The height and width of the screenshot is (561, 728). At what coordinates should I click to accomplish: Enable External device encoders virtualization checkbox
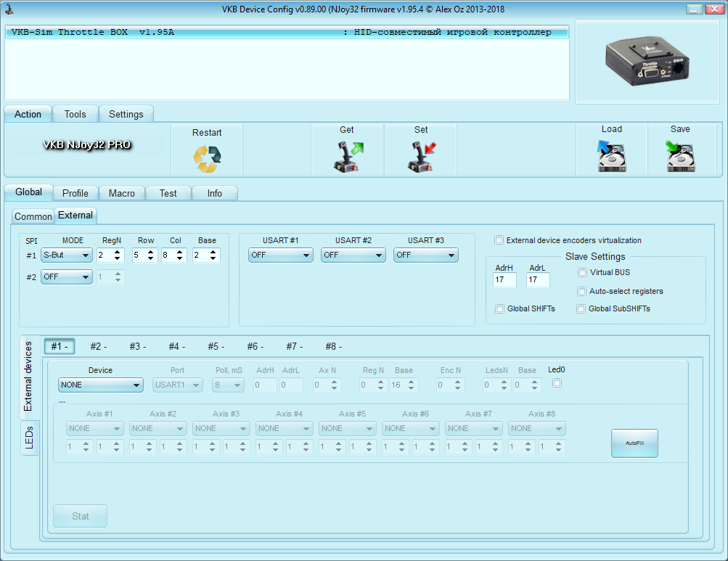click(x=499, y=240)
